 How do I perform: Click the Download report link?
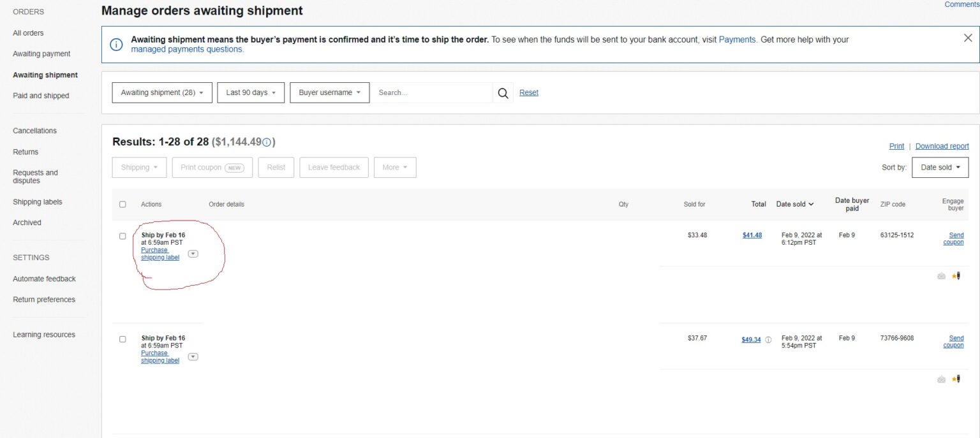point(942,146)
